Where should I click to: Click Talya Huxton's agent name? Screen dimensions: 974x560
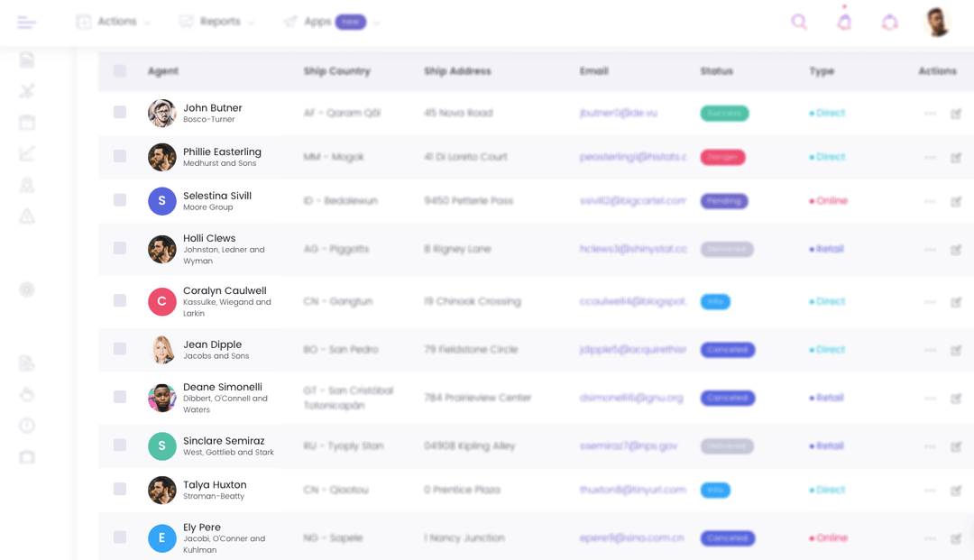tap(215, 485)
